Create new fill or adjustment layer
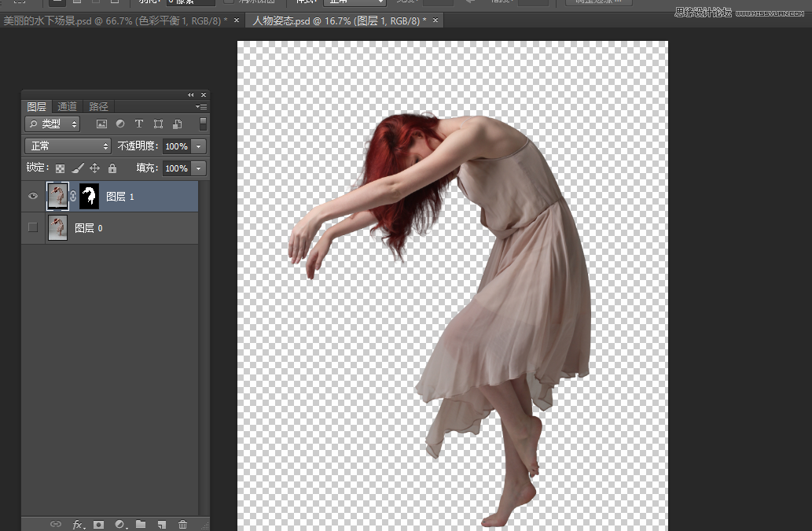Image resolution: width=812 pixels, height=531 pixels. pos(120,524)
